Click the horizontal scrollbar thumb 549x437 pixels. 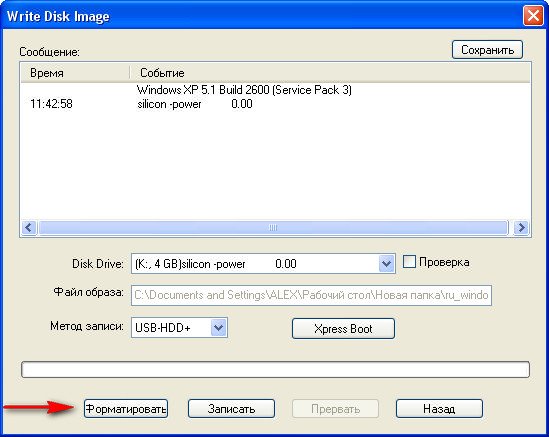coord(273,228)
